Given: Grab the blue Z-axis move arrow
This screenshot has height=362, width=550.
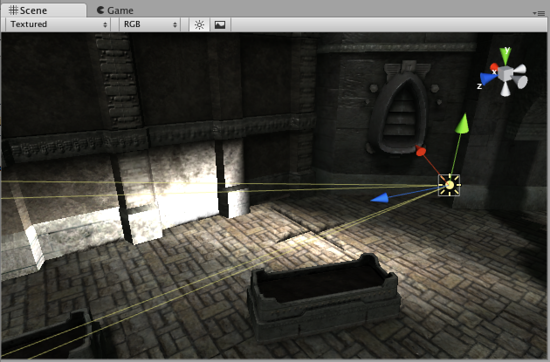Looking at the screenshot, I should coord(380,198).
